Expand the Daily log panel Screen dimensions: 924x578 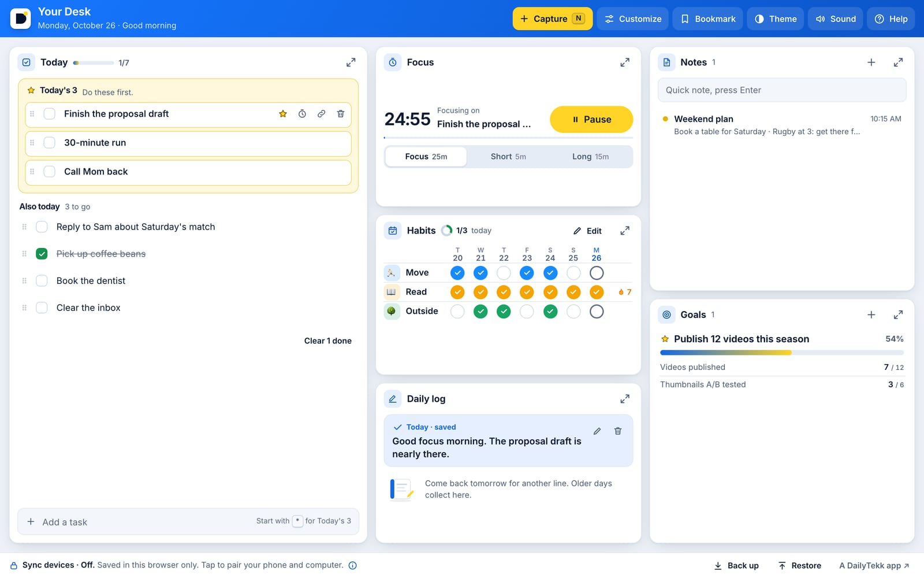tap(625, 399)
